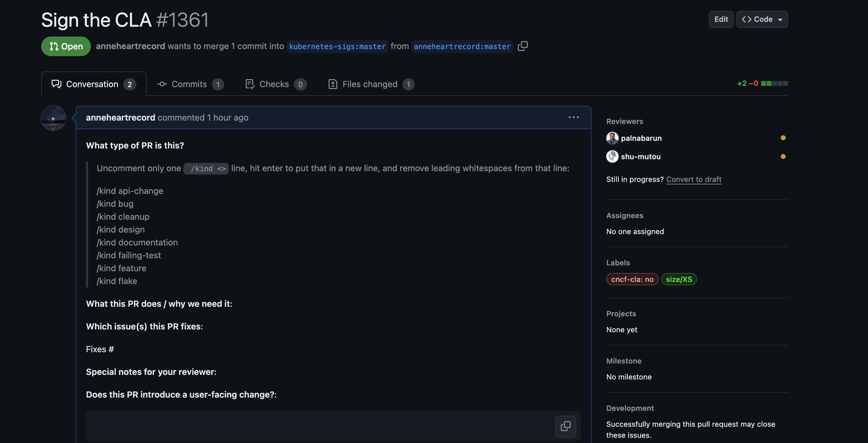
Task: Click the size/XS label
Action: tap(678, 279)
